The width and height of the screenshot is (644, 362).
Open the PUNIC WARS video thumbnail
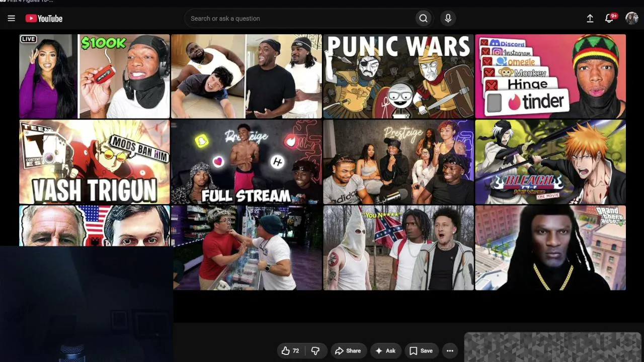pos(398,76)
